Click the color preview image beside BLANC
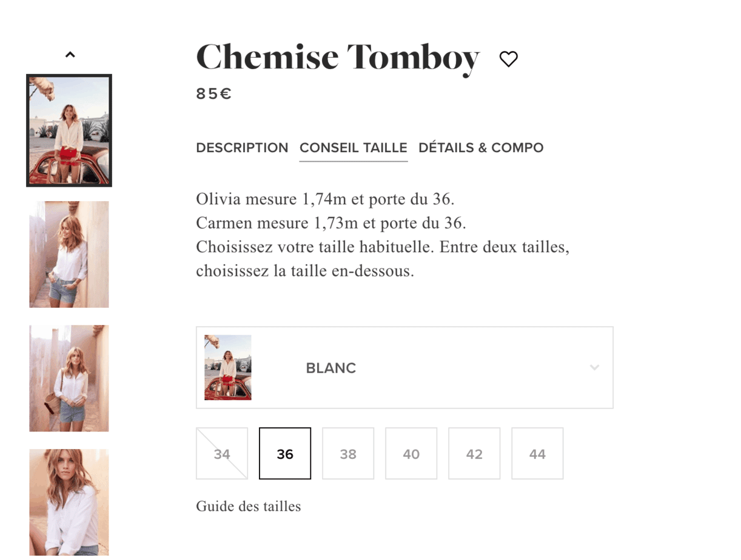The image size is (741, 560). click(x=228, y=367)
